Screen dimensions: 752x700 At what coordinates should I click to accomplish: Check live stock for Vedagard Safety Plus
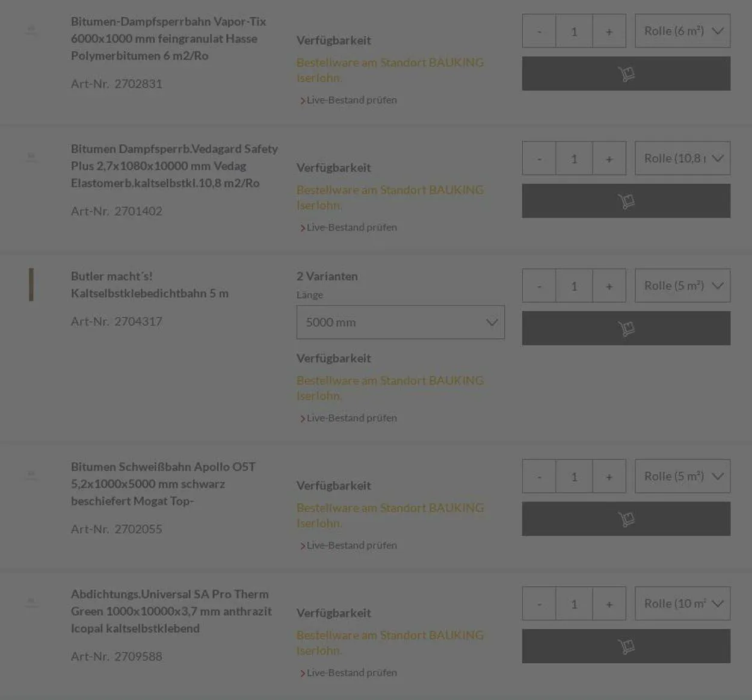pyautogui.click(x=351, y=228)
